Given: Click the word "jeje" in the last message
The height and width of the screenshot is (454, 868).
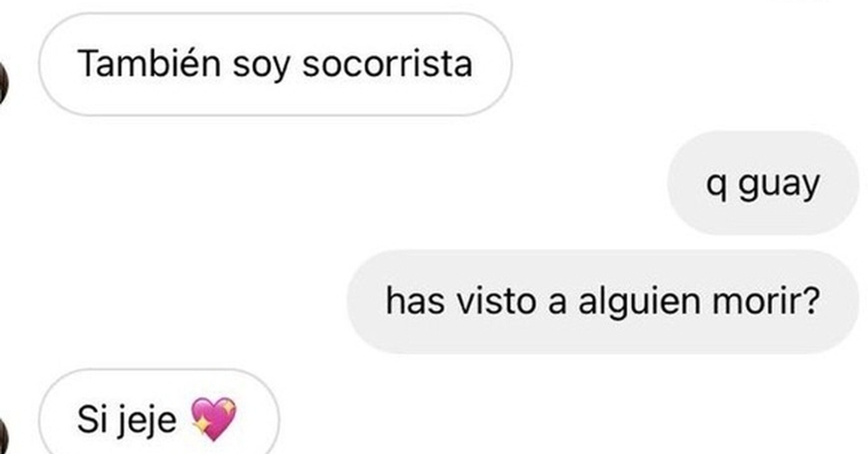Looking at the screenshot, I should pos(147,422).
